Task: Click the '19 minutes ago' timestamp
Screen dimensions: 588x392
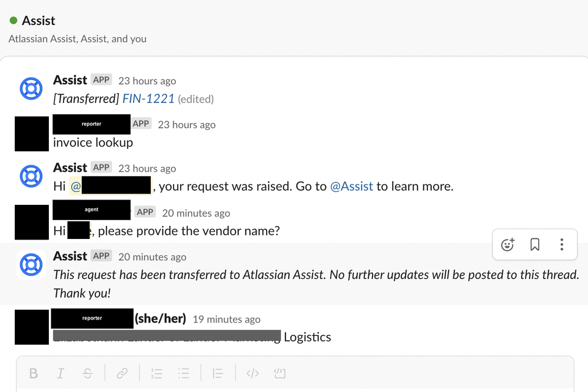Action: pyautogui.click(x=227, y=319)
